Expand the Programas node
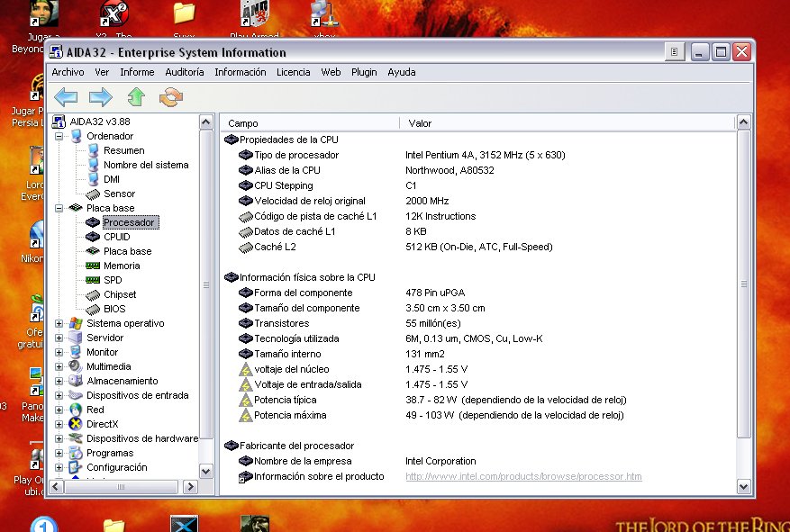Viewport: 790px width, 532px height. [59, 453]
